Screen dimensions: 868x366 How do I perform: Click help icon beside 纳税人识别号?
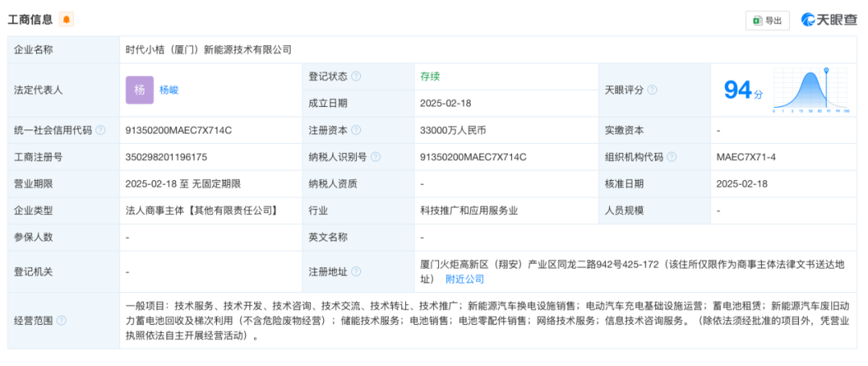[375, 157]
